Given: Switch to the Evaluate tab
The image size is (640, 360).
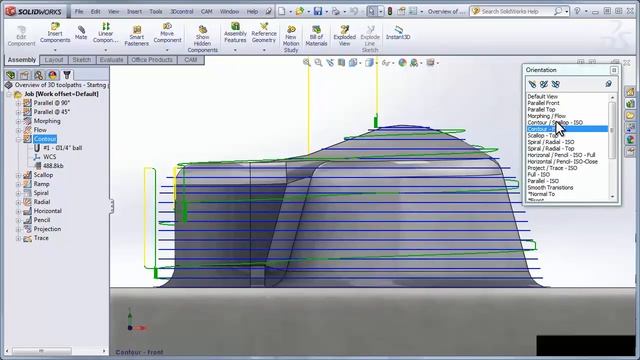Looking at the screenshot, I should pyautogui.click(x=111, y=60).
